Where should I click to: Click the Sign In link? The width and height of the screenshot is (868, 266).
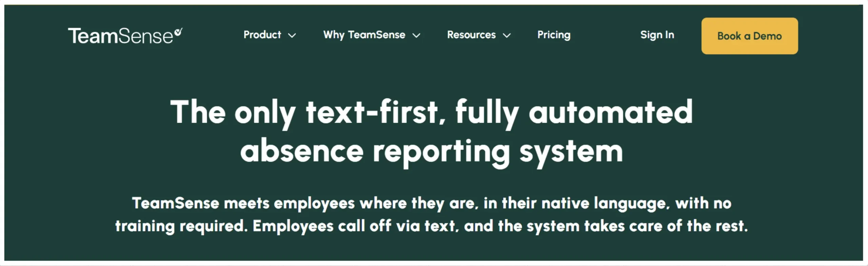pos(657,35)
